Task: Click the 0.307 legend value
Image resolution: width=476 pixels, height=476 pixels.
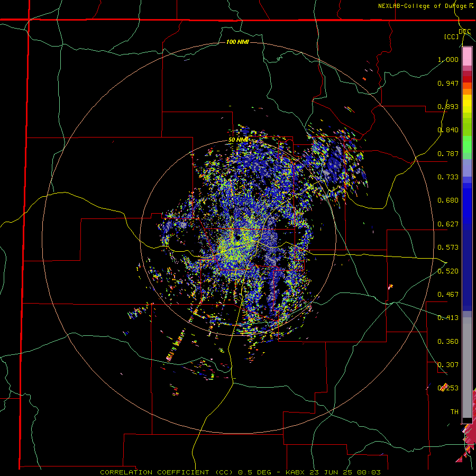Action: click(448, 365)
